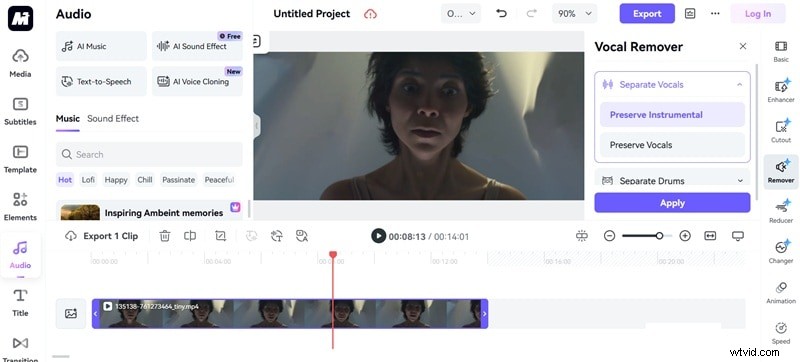Click the music Search field
This screenshot has height=362, width=800.
149,154
